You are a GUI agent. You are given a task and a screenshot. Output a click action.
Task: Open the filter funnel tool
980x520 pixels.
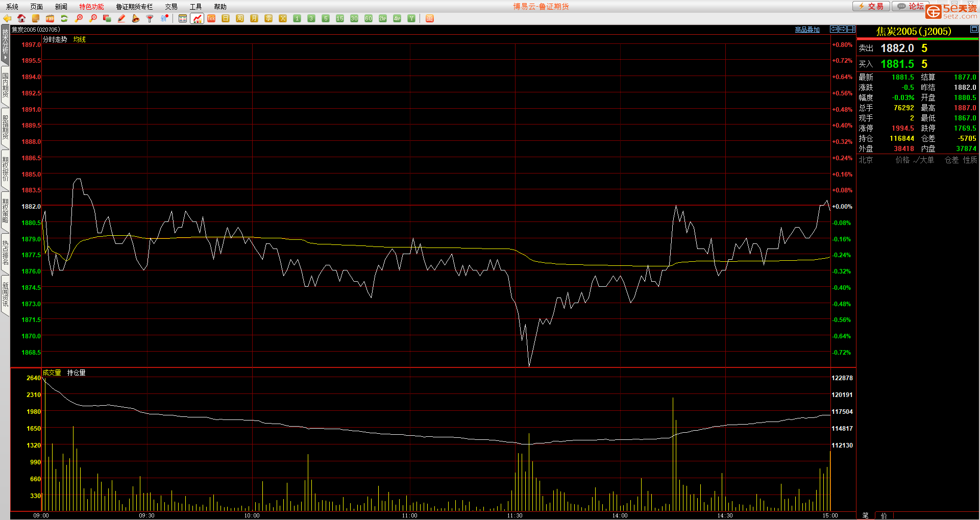pos(150,18)
